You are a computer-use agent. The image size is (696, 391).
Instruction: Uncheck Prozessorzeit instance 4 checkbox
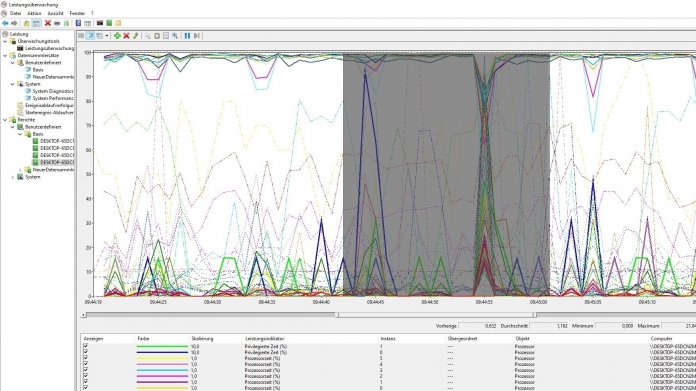point(86,363)
